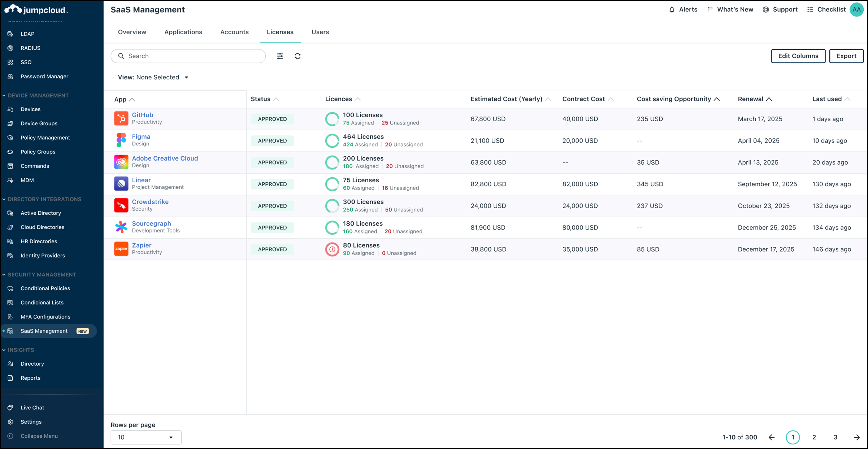The image size is (868, 449).
Task: Open What's New
Action: point(730,10)
